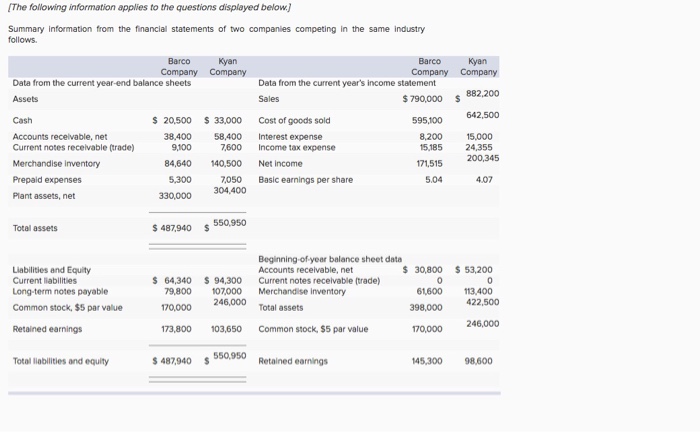
Task: Select Barco's cash value $20,500
Action: pos(172,120)
